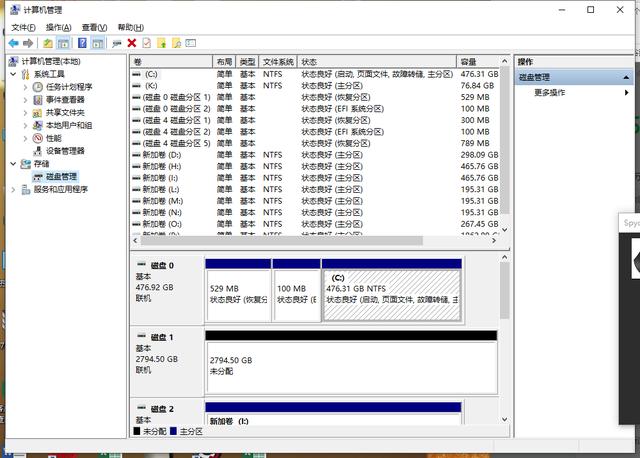The image size is (640, 458).
Task: Toggle the Show/Hide Console Tree toolbar icon
Action: click(x=63, y=43)
